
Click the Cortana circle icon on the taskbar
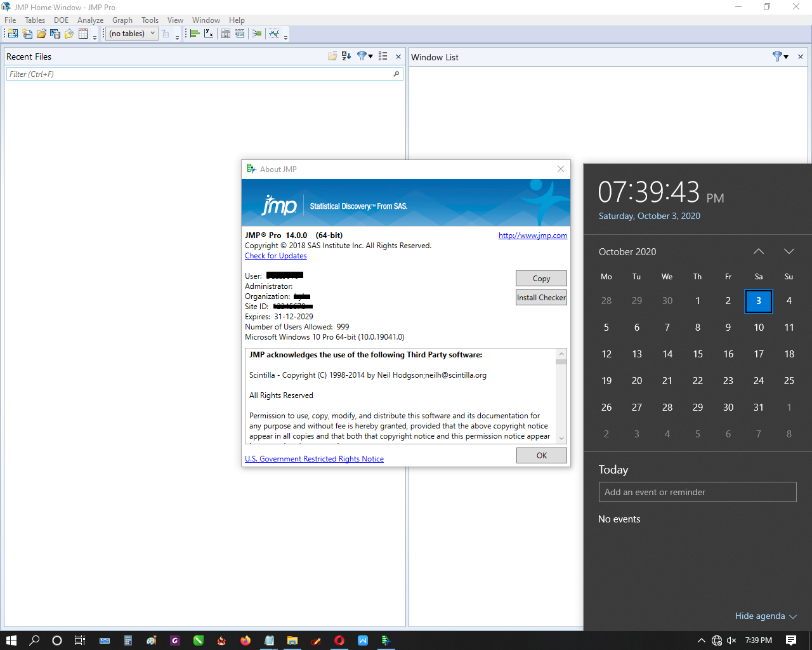(x=57, y=640)
